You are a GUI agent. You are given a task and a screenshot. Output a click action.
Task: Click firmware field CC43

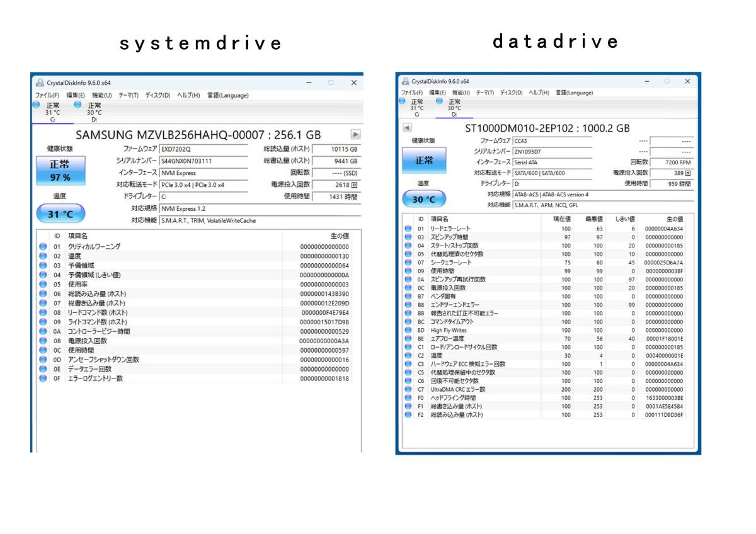coord(552,141)
